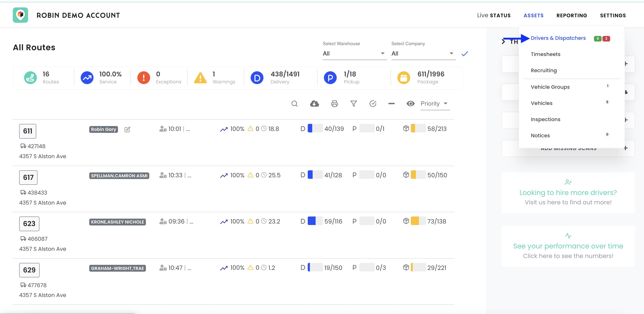Open the funnel filter icon
Screen dimensions: 644x314
[354, 103]
